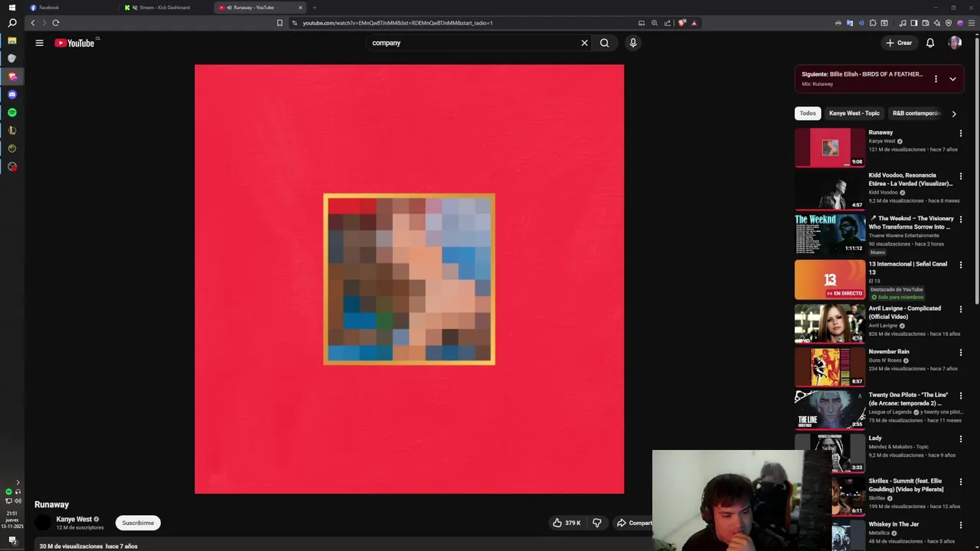980x551 pixels.
Task: Open the browser shield VPN icon
Action: click(x=949, y=23)
